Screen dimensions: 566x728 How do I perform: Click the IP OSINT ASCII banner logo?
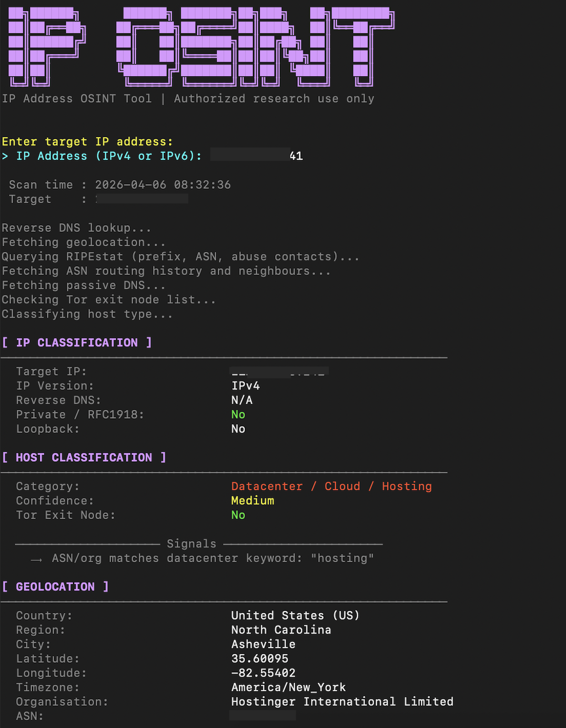pos(200,47)
